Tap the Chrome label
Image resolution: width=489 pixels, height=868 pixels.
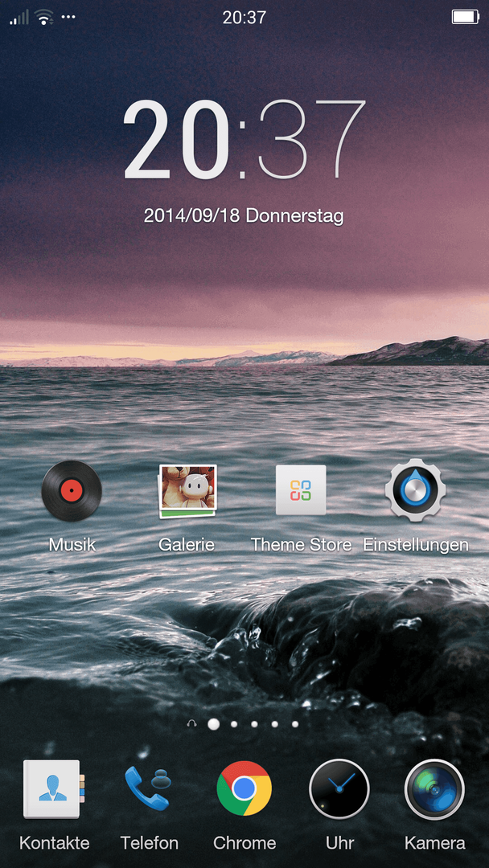[x=244, y=843]
